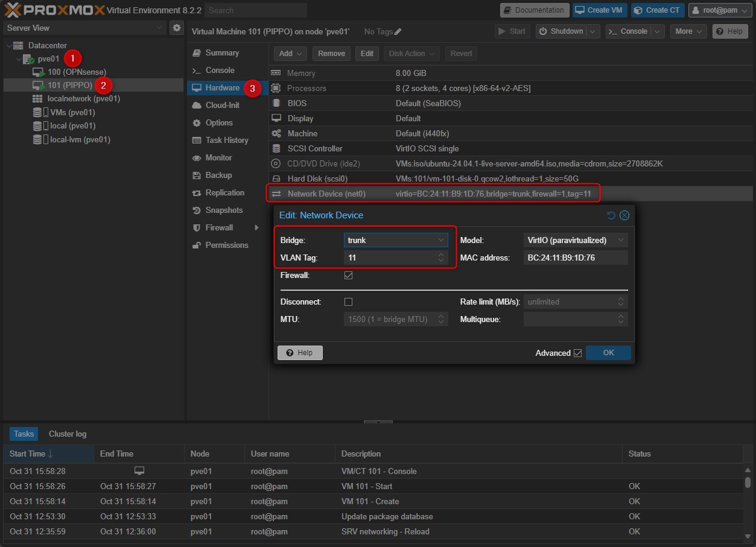Select the 100 (OPNsense) VM icon
The width and height of the screenshot is (756, 547).
39,72
